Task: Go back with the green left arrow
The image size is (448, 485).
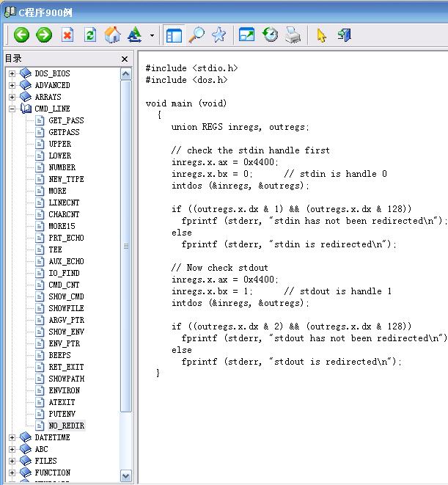Action: [x=21, y=35]
